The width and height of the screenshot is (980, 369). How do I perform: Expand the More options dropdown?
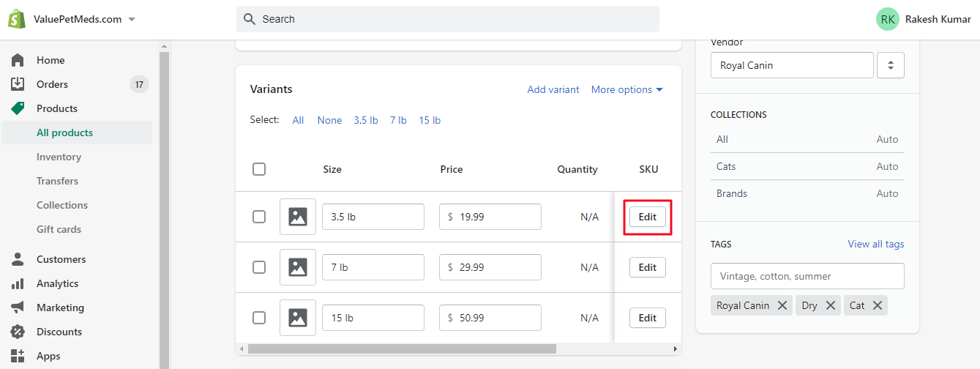click(626, 89)
